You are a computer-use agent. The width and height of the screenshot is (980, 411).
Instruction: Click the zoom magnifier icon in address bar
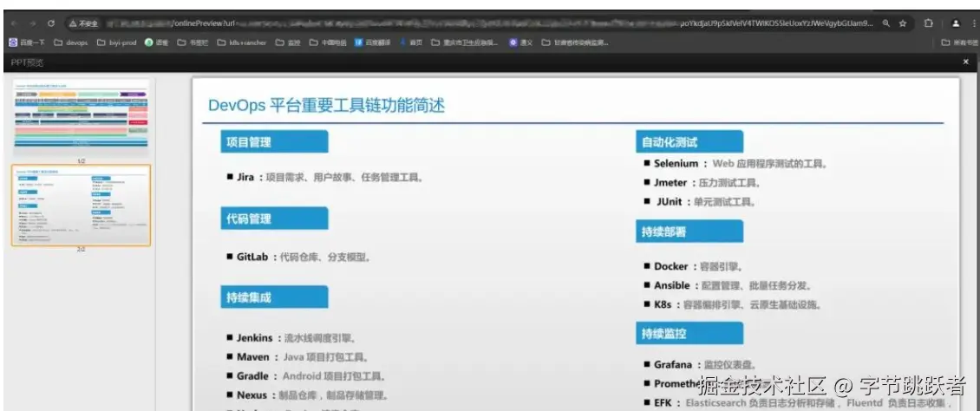pyautogui.click(x=886, y=23)
